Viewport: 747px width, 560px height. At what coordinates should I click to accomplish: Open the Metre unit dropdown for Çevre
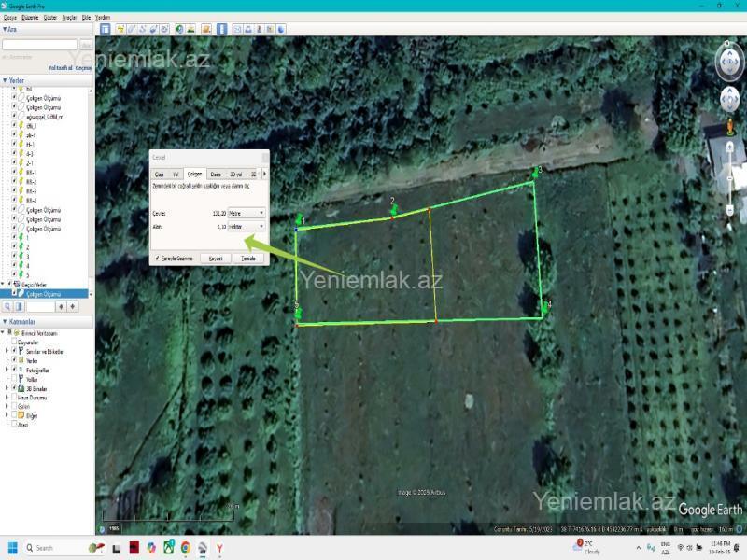point(247,213)
